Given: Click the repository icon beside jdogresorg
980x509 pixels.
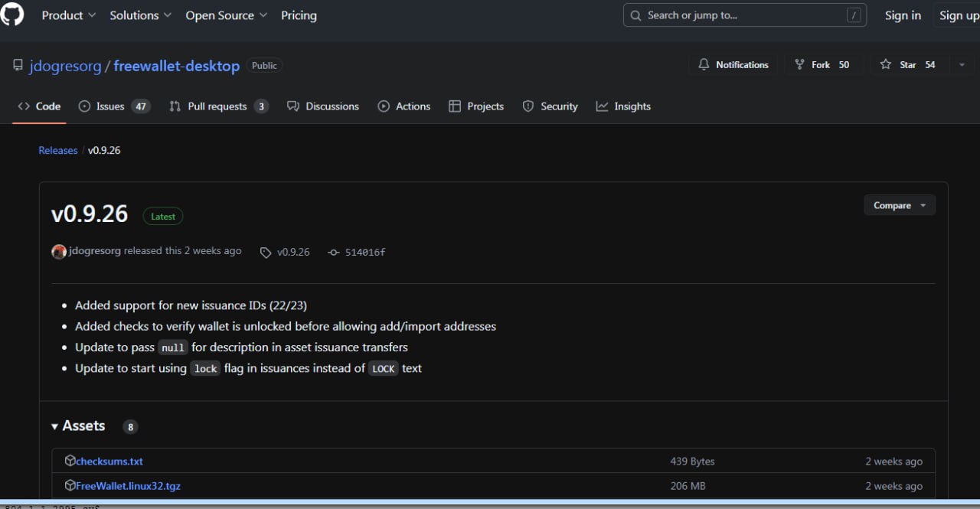Looking at the screenshot, I should 18,66.
